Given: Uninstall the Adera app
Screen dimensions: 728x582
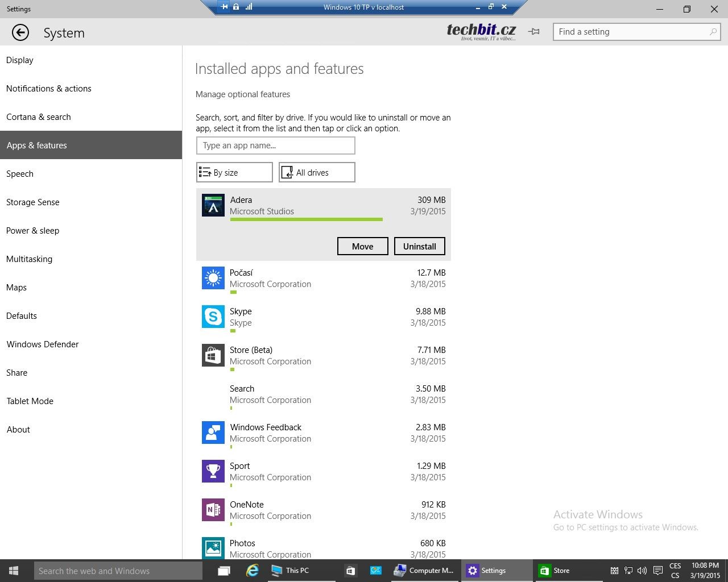Looking at the screenshot, I should [419, 247].
